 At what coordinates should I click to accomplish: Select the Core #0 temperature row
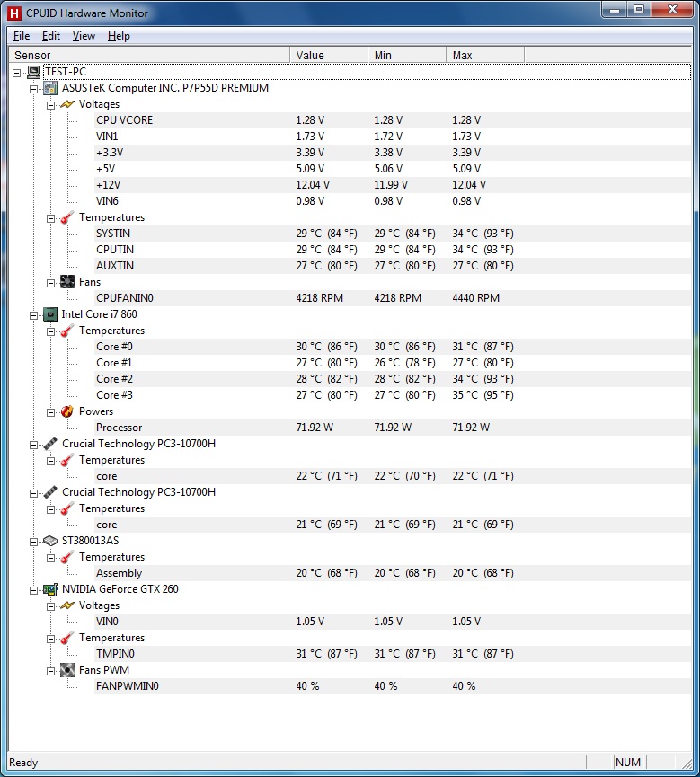click(x=393, y=347)
